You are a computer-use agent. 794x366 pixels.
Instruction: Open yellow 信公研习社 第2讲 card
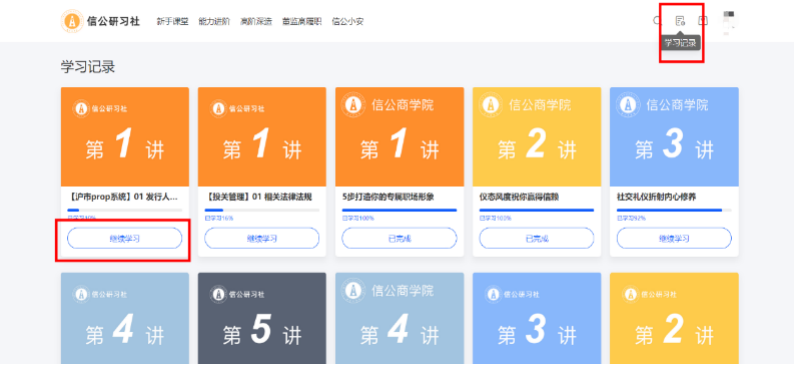(x=674, y=318)
